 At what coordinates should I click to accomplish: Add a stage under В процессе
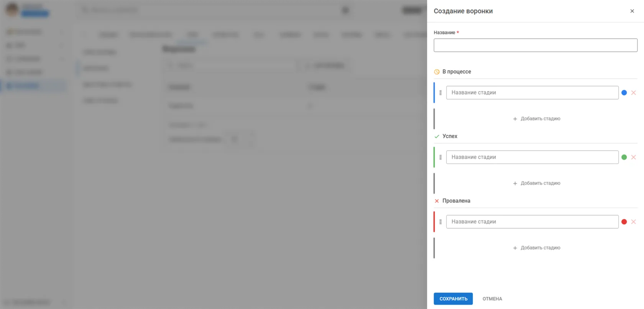(537, 119)
